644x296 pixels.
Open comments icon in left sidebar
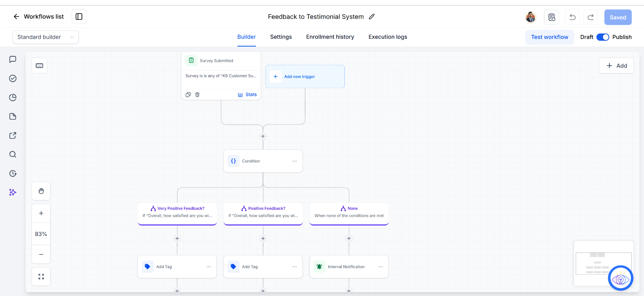pos(13,59)
